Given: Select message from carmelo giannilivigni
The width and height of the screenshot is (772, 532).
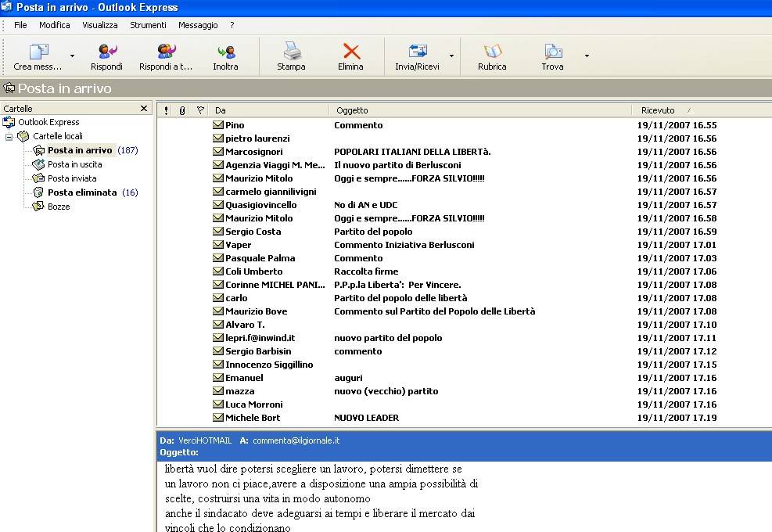Looking at the screenshot, I should [x=465, y=192].
